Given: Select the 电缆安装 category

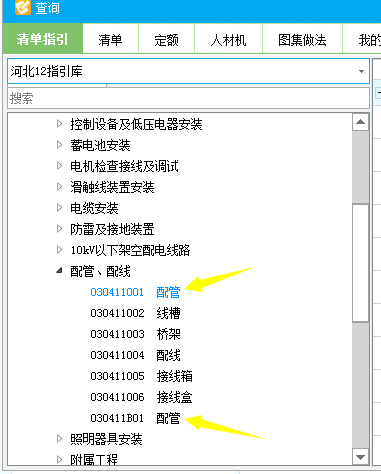Looking at the screenshot, I should tap(94, 208).
